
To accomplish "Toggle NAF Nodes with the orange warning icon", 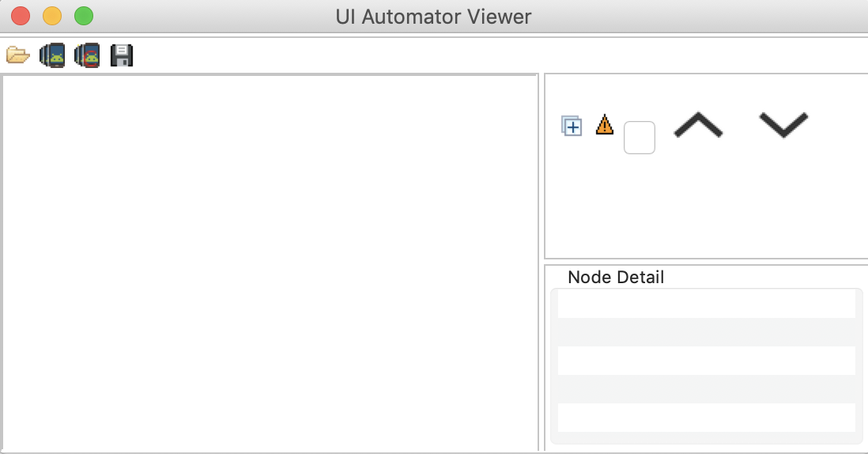I will (605, 124).
